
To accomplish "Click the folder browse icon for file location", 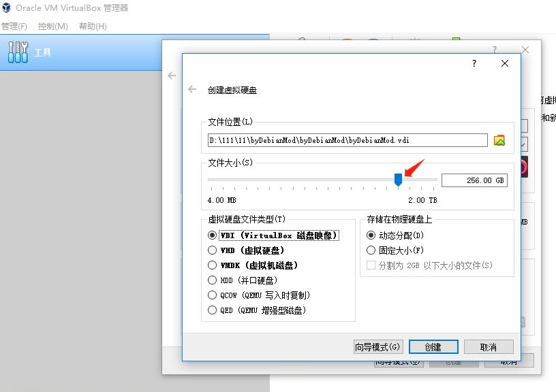I will coord(499,140).
